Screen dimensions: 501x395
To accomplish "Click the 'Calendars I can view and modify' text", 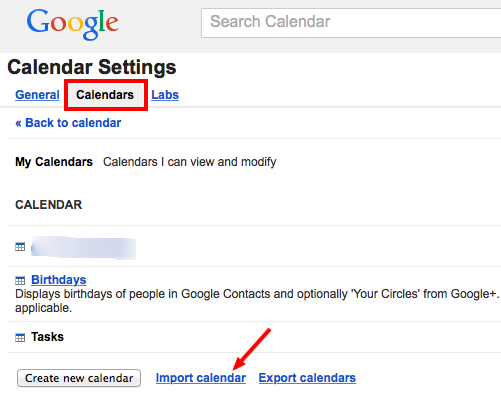I will coord(190,162).
